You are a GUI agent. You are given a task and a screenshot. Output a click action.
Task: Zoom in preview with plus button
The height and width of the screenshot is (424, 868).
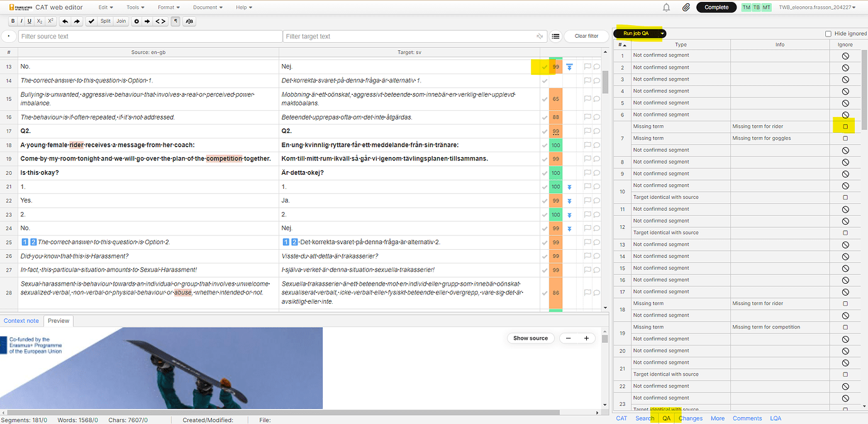click(586, 338)
